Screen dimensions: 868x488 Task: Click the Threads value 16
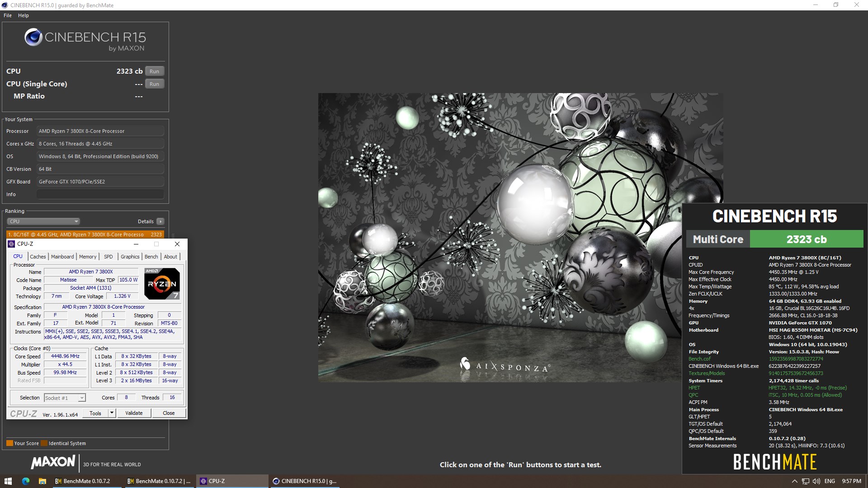[x=172, y=398]
